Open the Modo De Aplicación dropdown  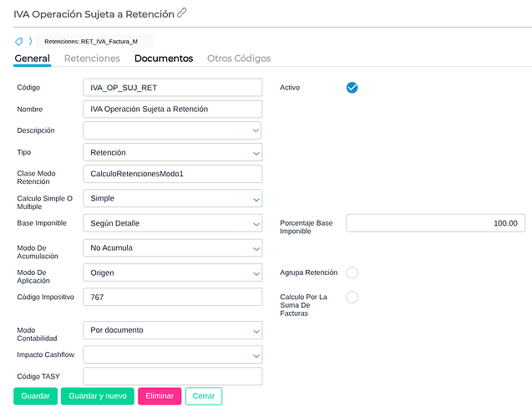[x=172, y=273]
